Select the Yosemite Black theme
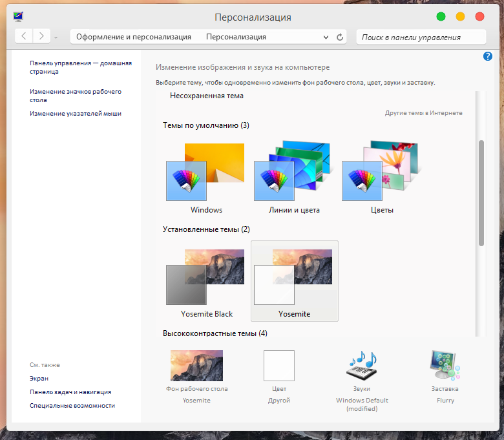This screenshot has height=440, width=504. pos(206,281)
